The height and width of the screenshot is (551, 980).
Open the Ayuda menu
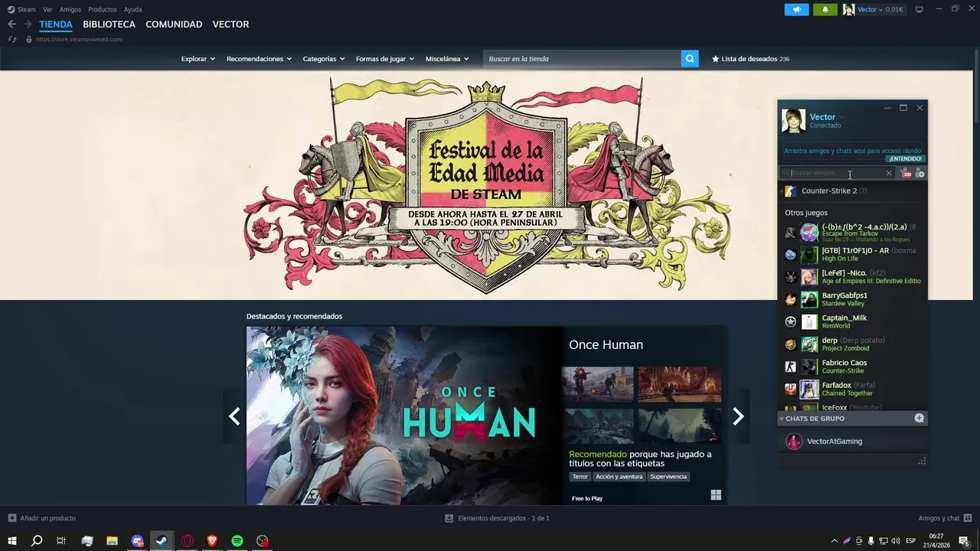pos(132,10)
